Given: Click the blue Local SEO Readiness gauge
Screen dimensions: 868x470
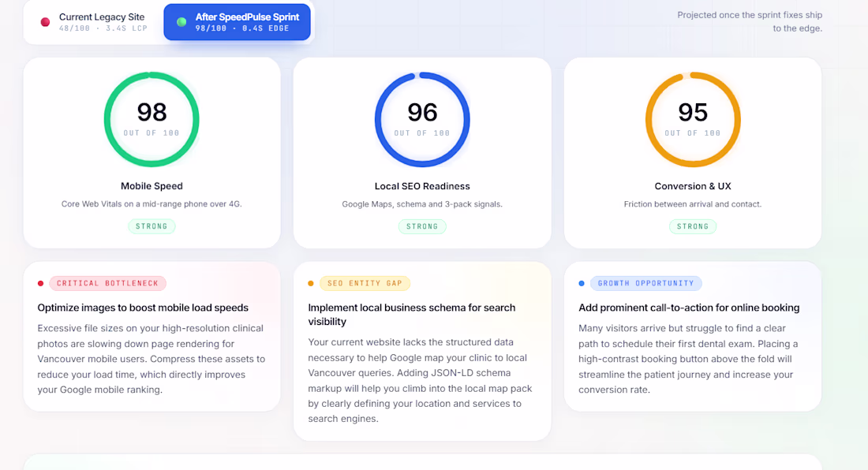Looking at the screenshot, I should tap(422, 119).
